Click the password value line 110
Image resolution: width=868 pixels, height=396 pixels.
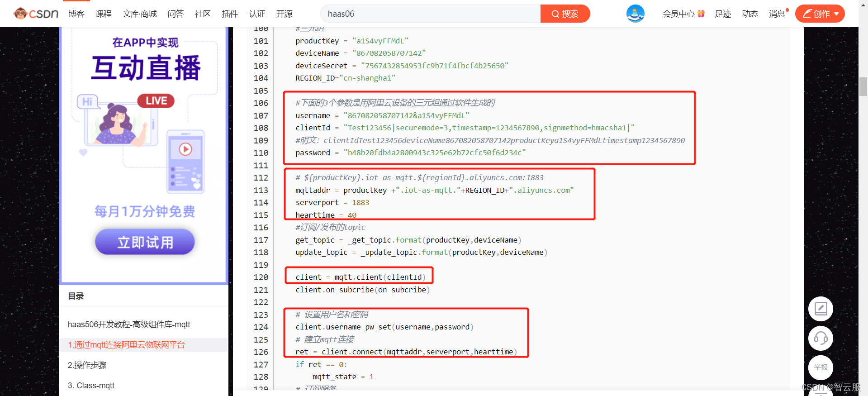tap(411, 153)
